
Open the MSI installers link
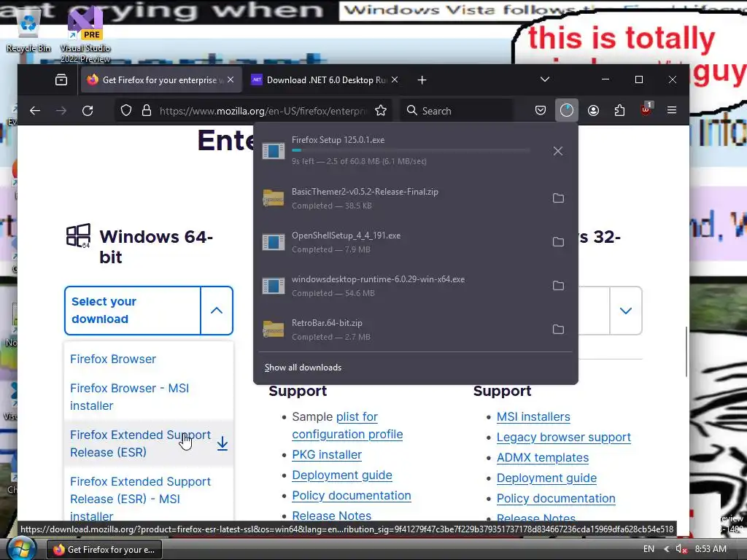click(x=533, y=416)
